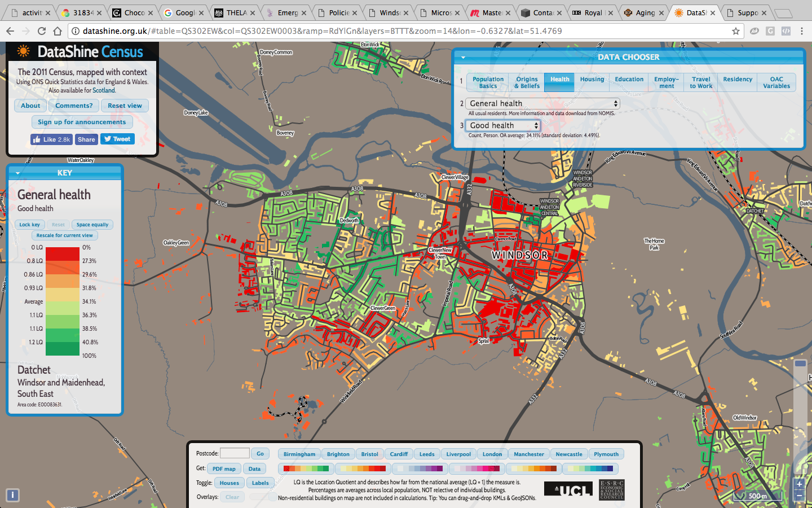Toggle Labels display on the map
812x508 pixels.
260,483
